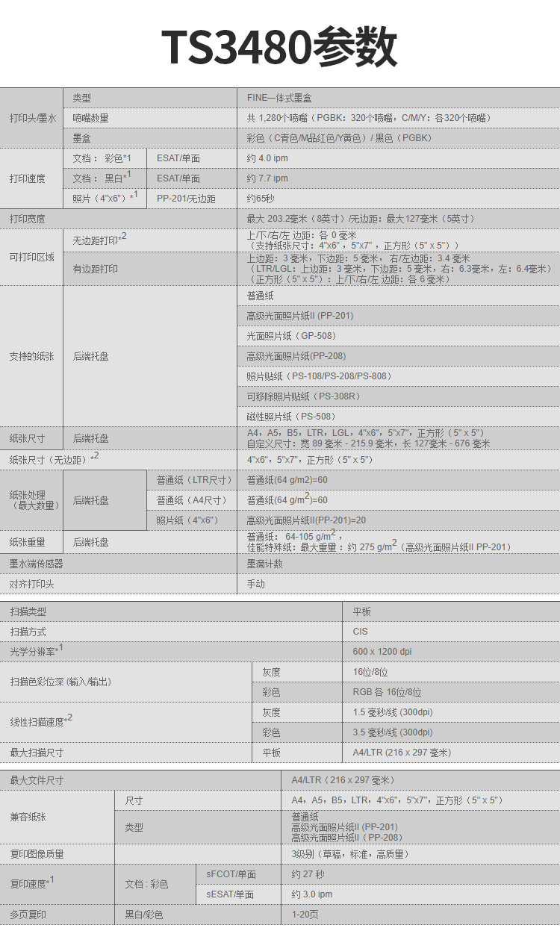Select the 打印头/墨水 row header

tap(32, 118)
